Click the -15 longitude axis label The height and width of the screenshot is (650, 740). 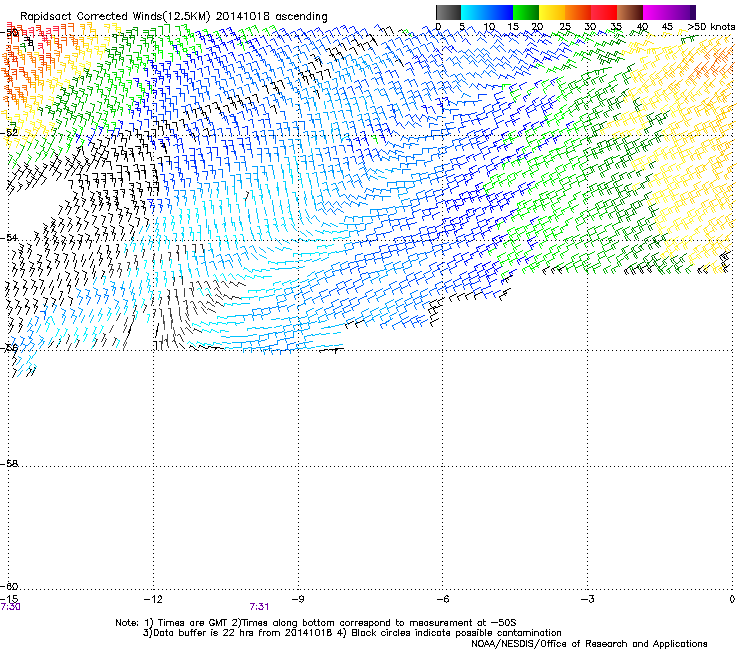9,599
